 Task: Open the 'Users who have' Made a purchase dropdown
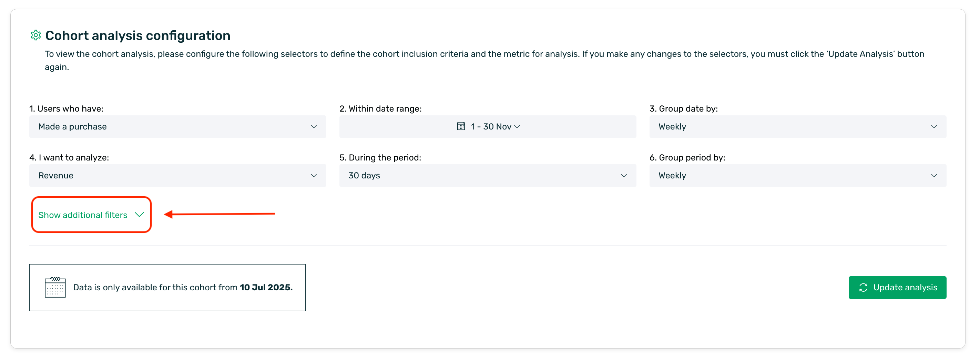tap(177, 127)
